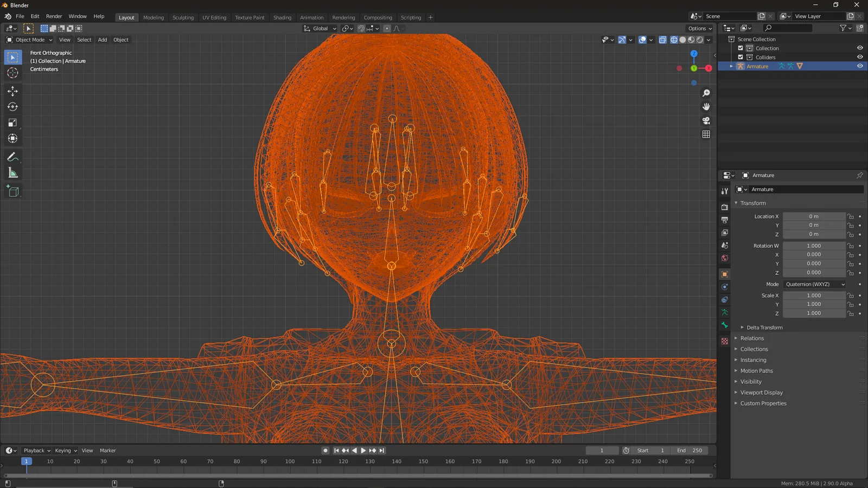Open the Object Mode dropdown
Image resolution: width=868 pixels, height=488 pixels.
(28, 40)
